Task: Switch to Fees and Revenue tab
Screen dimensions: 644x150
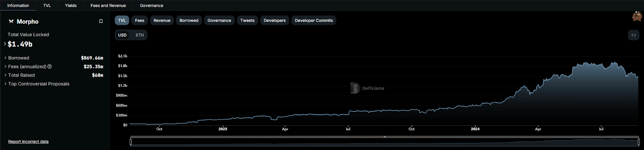Action: pos(108,6)
